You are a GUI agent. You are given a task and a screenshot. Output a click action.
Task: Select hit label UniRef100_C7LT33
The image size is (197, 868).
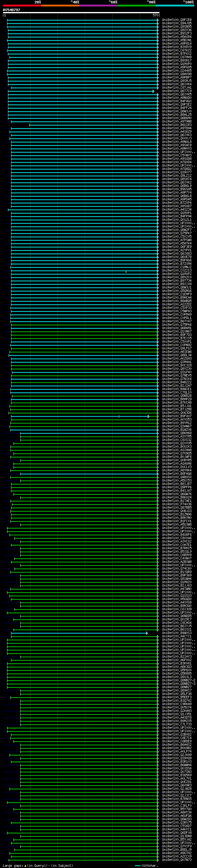[177, 724]
